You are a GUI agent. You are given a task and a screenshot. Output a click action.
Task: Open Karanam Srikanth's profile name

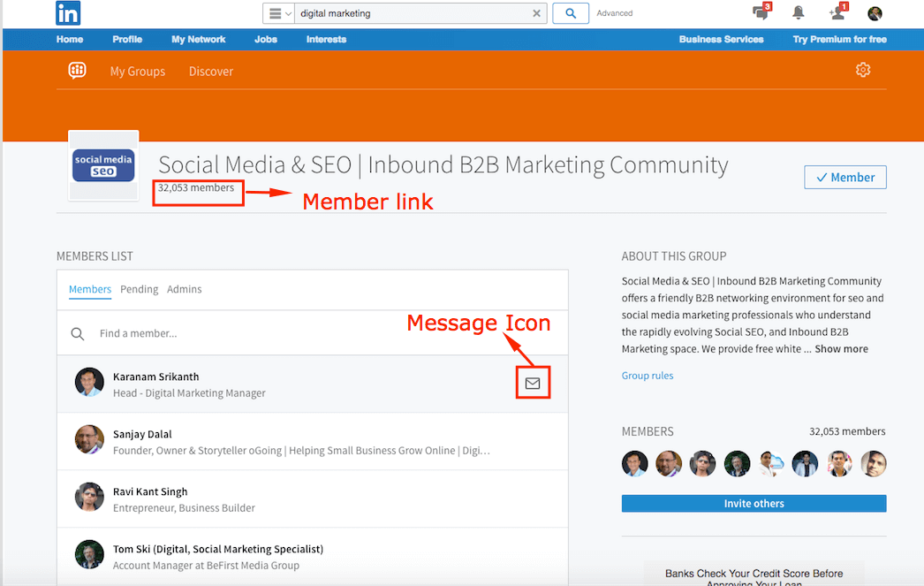(156, 377)
